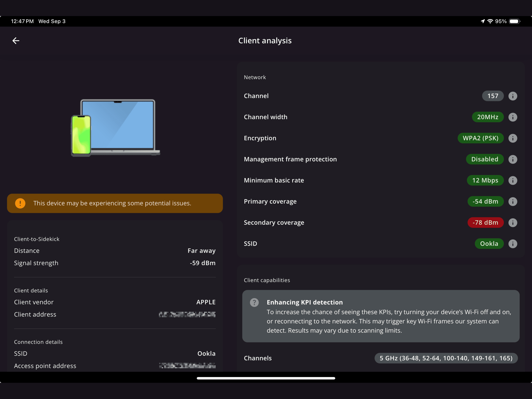
Task: Tap the Far away distance value
Action: [202, 251]
